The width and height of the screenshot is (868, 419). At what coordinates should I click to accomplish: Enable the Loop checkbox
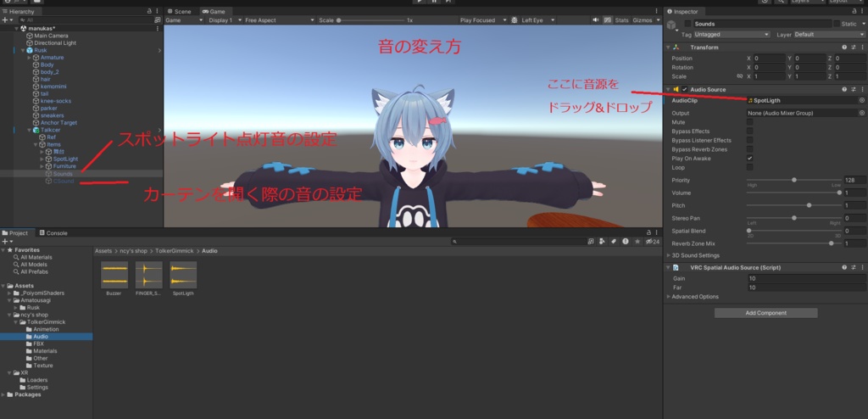click(x=749, y=167)
